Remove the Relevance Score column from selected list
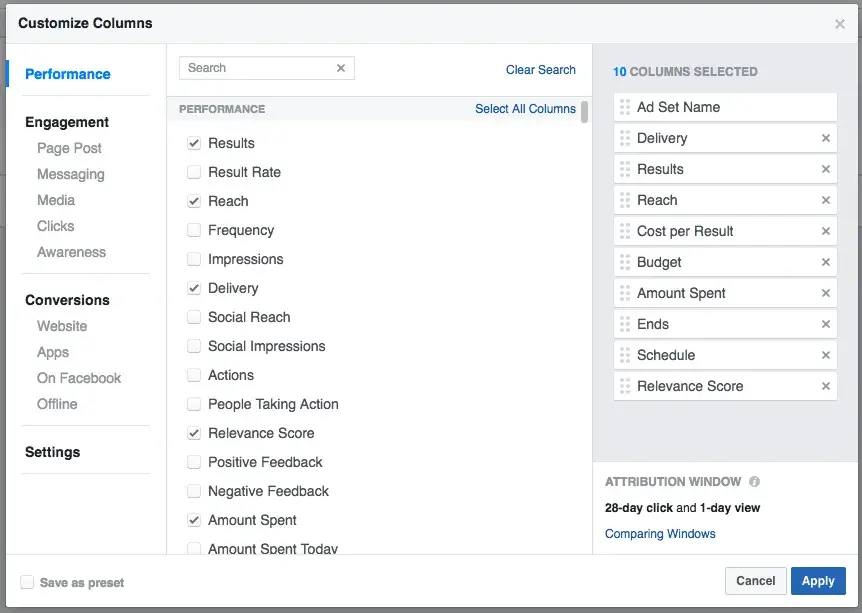Image resolution: width=862 pixels, height=613 pixels. pos(826,387)
